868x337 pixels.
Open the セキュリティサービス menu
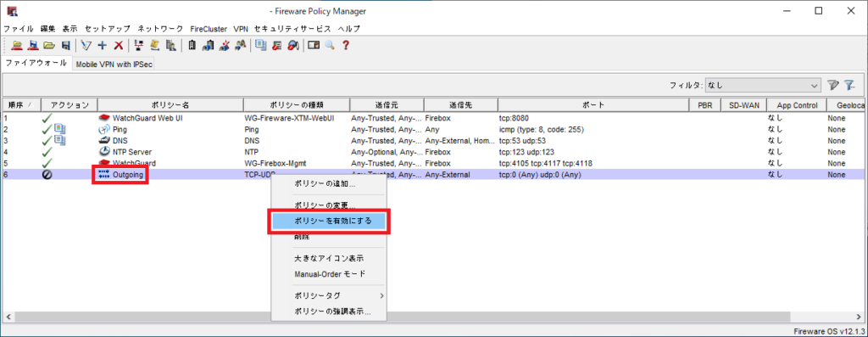[x=292, y=28]
